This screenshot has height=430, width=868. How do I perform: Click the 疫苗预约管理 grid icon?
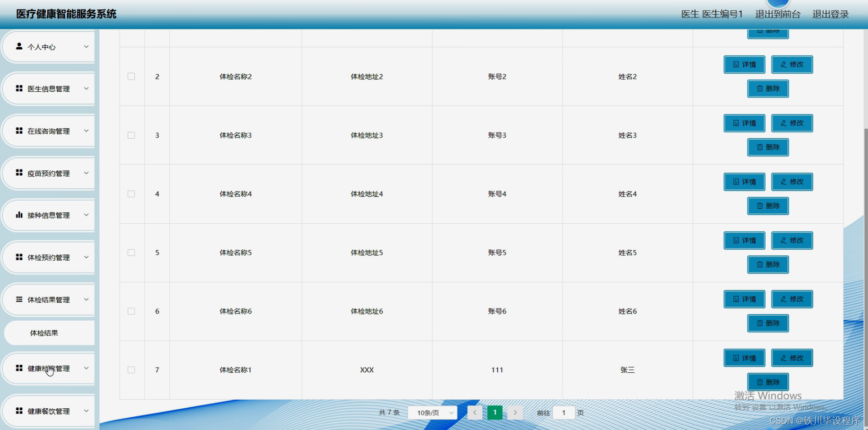19,173
